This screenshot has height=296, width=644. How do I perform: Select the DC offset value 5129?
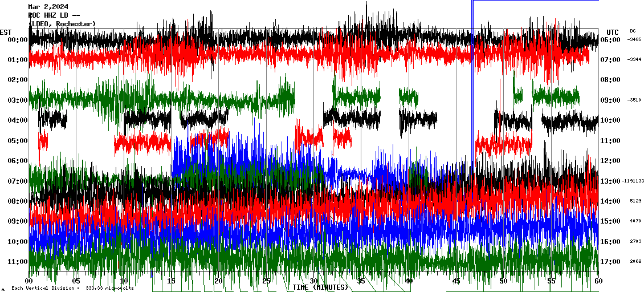coord(636,201)
